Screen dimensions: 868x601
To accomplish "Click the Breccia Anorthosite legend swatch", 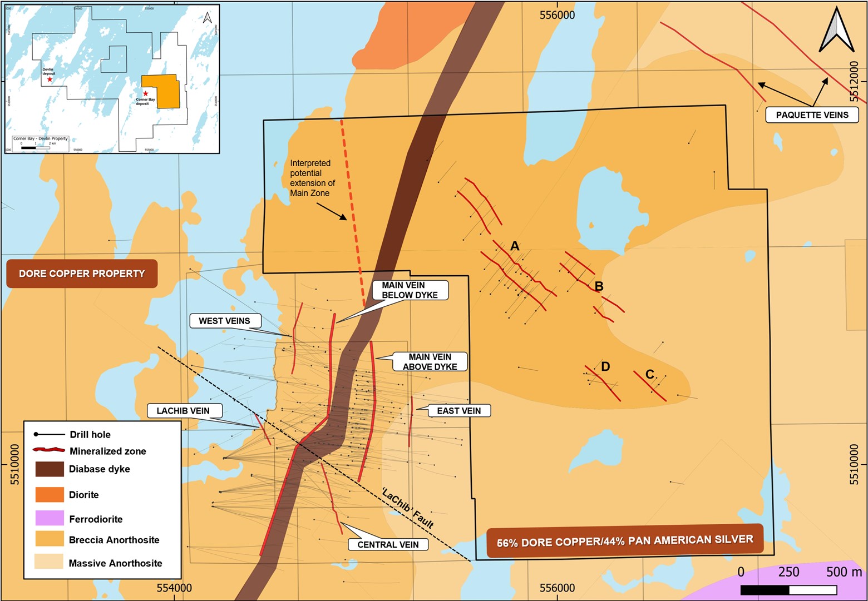I will pos(50,539).
